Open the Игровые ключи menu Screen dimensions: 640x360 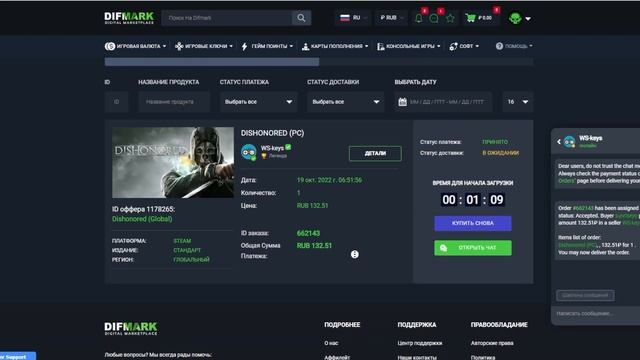[x=204, y=46]
